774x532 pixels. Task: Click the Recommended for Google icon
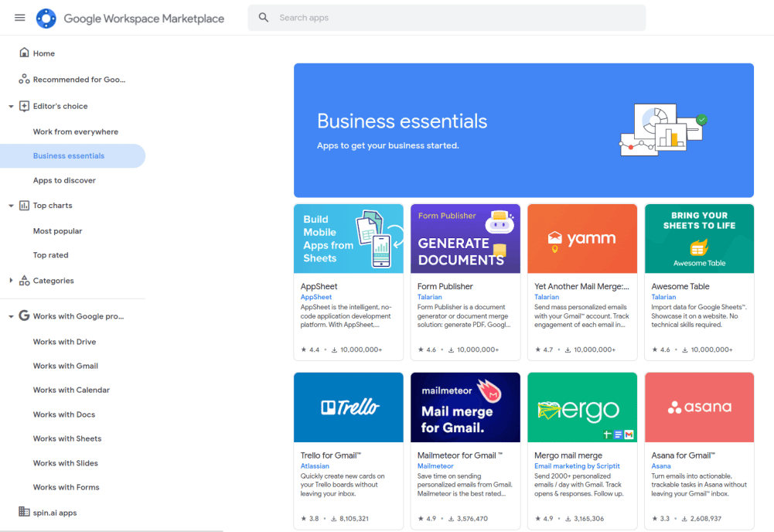(24, 79)
